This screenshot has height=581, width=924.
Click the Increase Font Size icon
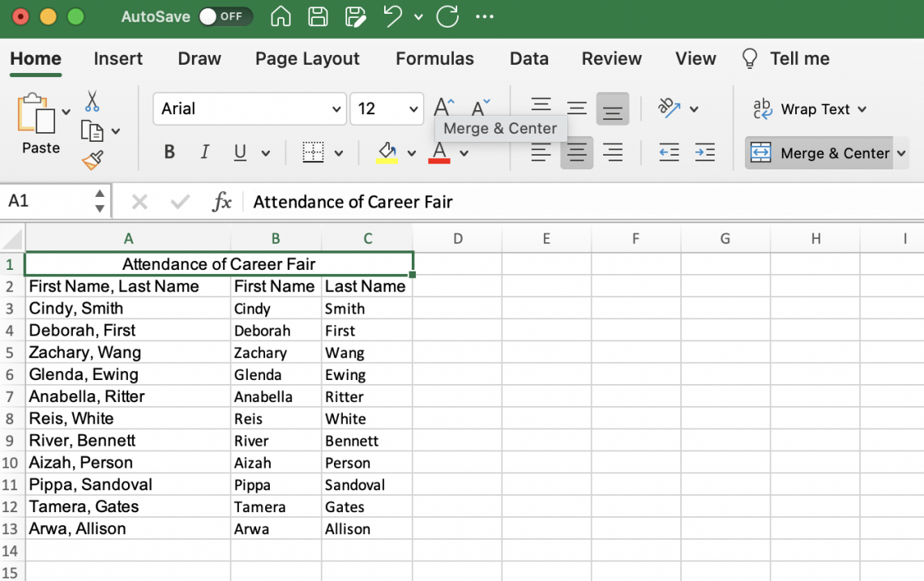(443, 108)
